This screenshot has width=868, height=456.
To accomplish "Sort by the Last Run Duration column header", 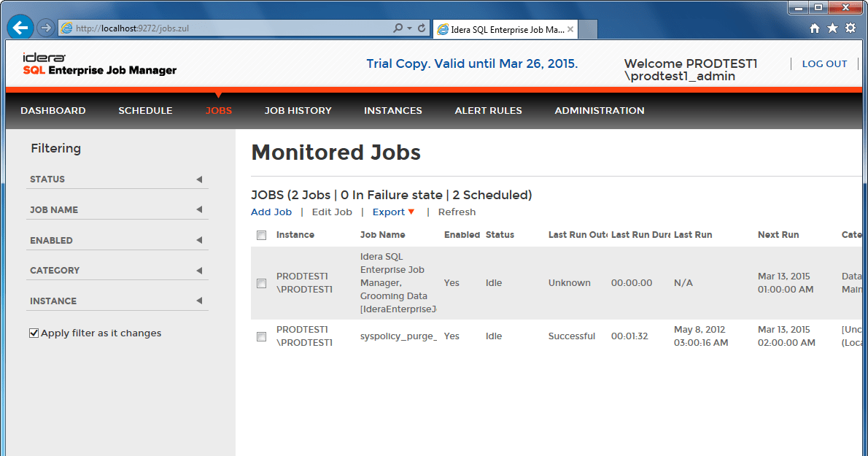I will (640, 235).
